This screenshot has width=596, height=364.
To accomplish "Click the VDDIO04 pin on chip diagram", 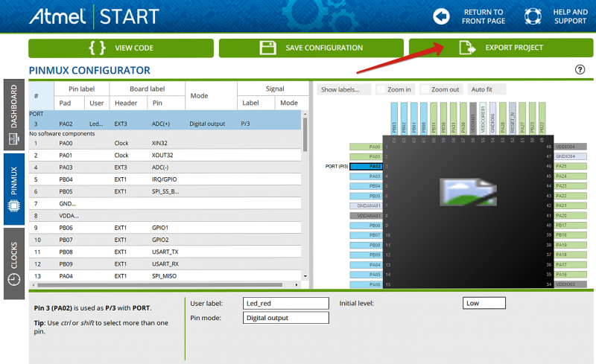I will pos(570,147).
